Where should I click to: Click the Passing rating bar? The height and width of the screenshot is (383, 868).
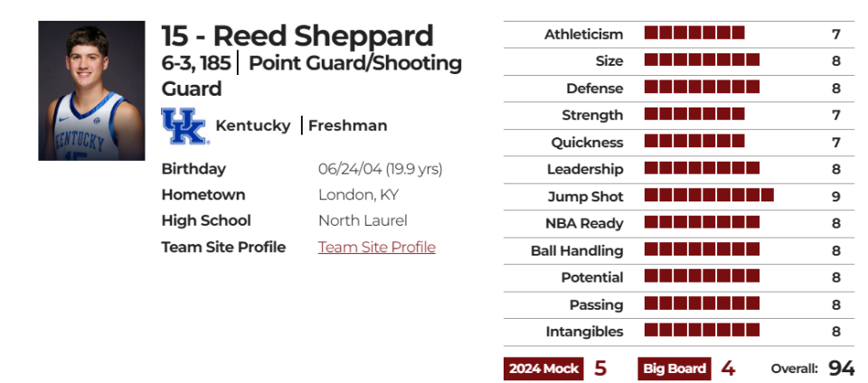(x=702, y=304)
